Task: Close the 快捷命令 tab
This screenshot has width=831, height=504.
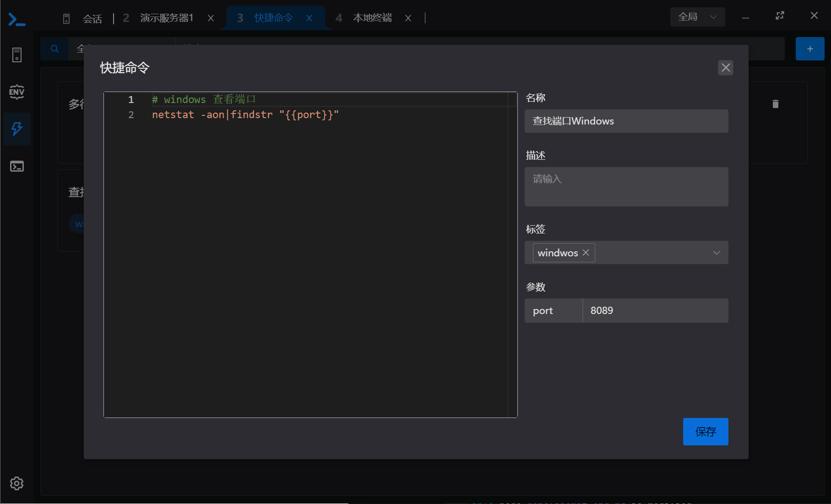Action: point(310,18)
